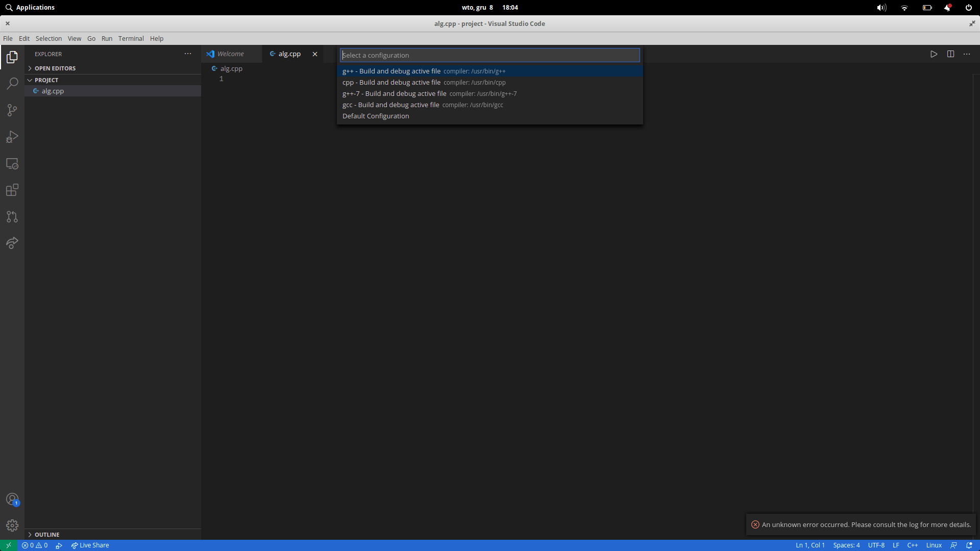Viewport: 980px width, 551px height.
Task: Close the Visual Studio Code window
Action: pos(8,23)
